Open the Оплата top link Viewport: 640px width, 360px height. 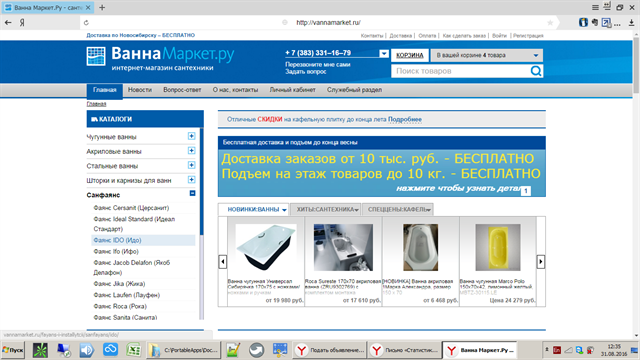pyautogui.click(x=427, y=36)
